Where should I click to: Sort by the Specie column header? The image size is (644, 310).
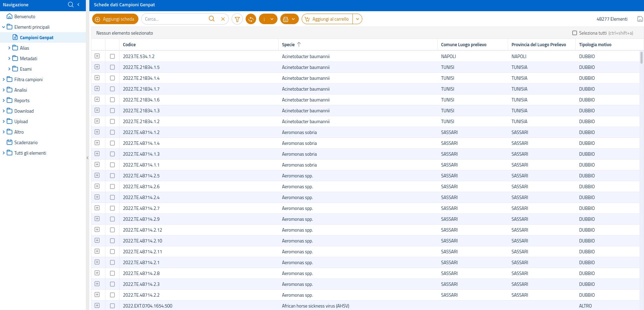pyautogui.click(x=288, y=44)
